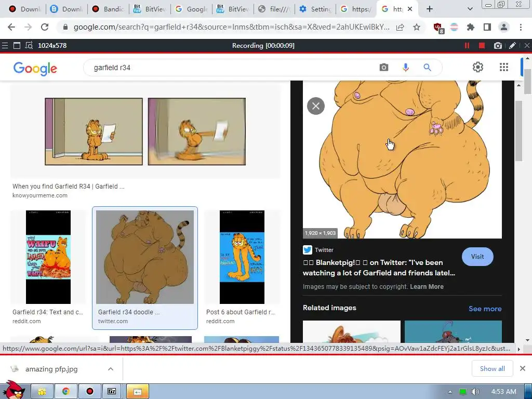Pause the Bandicam recording
532x399 pixels.
coord(467,46)
